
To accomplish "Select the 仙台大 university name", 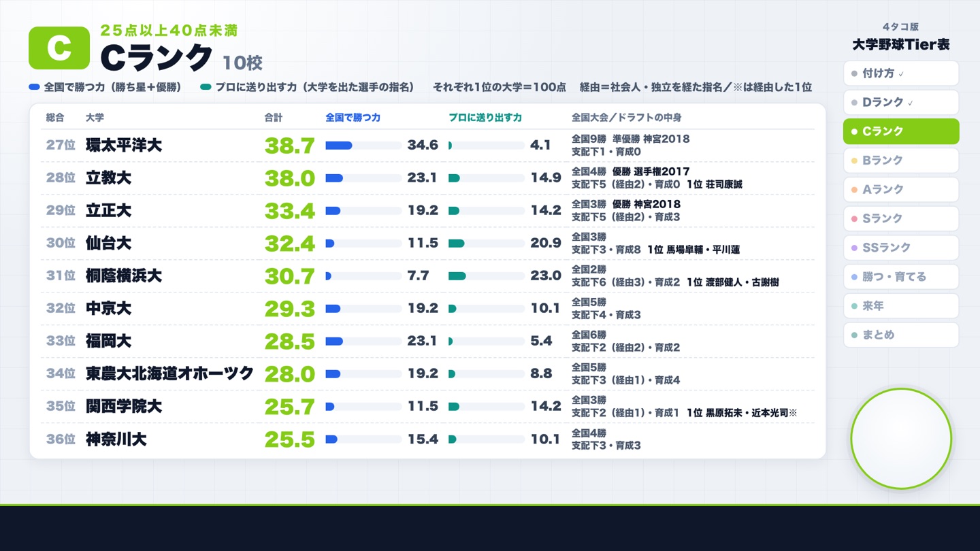I will click(x=109, y=244).
